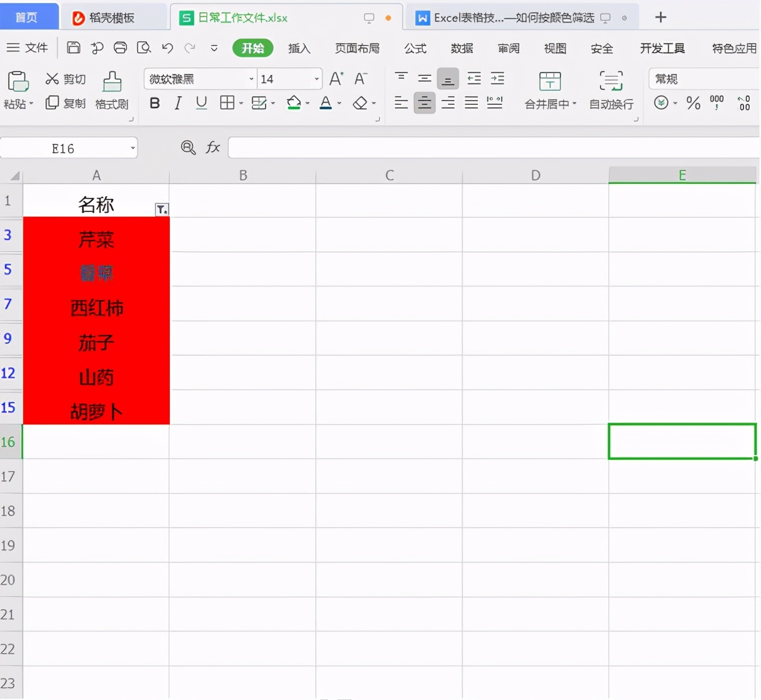Open the filter dropdown in 名称 cell

click(x=162, y=209)
